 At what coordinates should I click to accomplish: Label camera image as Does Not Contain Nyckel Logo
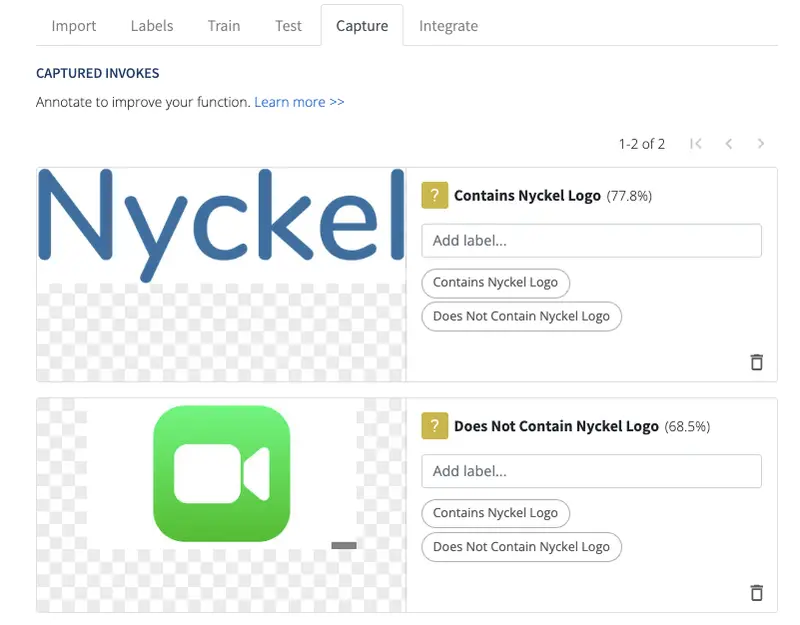[521, 547]
